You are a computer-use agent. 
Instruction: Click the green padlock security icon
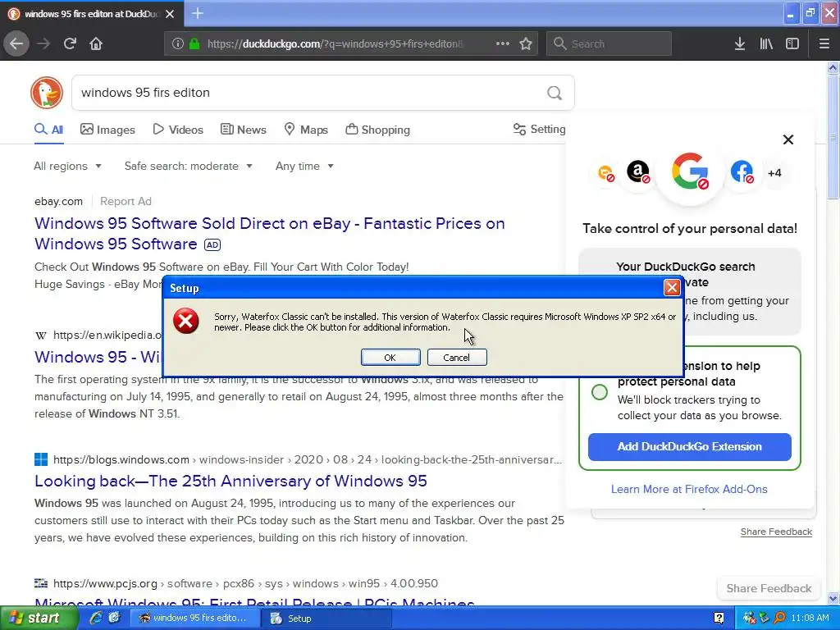[x=194, y=43]
